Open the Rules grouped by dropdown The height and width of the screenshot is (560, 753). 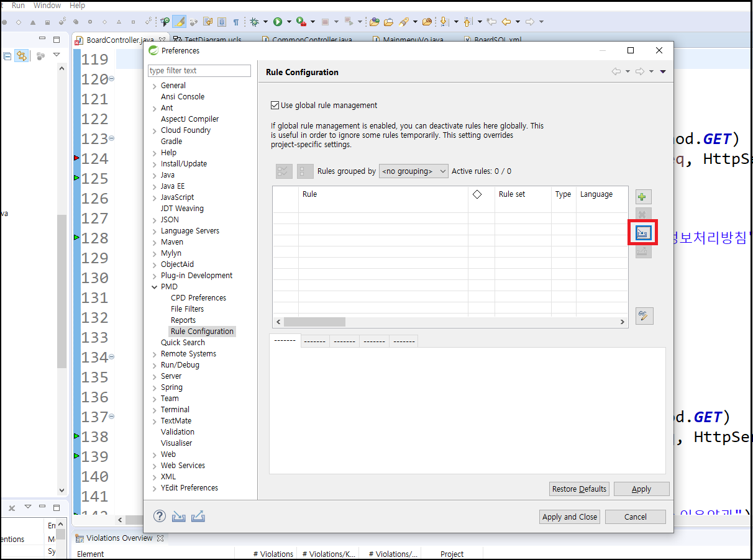[x=414, y=171]
